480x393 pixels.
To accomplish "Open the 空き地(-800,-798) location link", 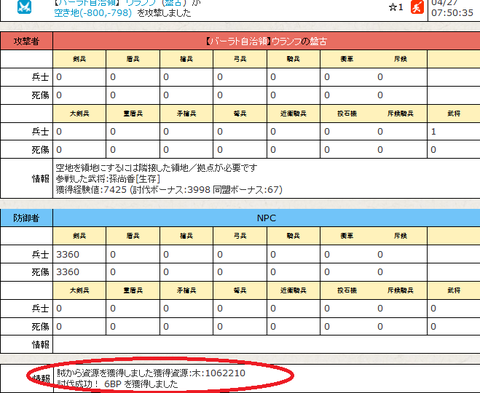I will 93,13.
